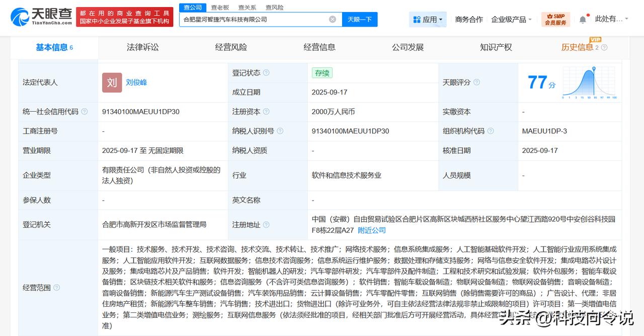This screenshot has height=336, width=644.
Task: Click the SVIP member service badge
Action: coord(555,19)
